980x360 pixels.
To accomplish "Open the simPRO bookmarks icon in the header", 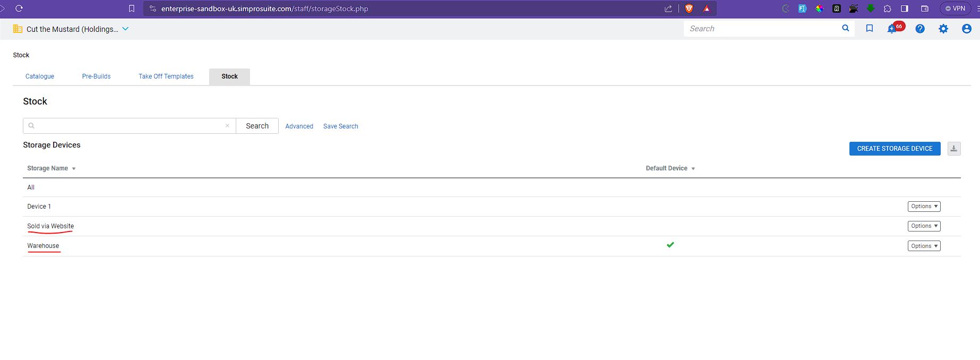I will click(x=870, y=28).
